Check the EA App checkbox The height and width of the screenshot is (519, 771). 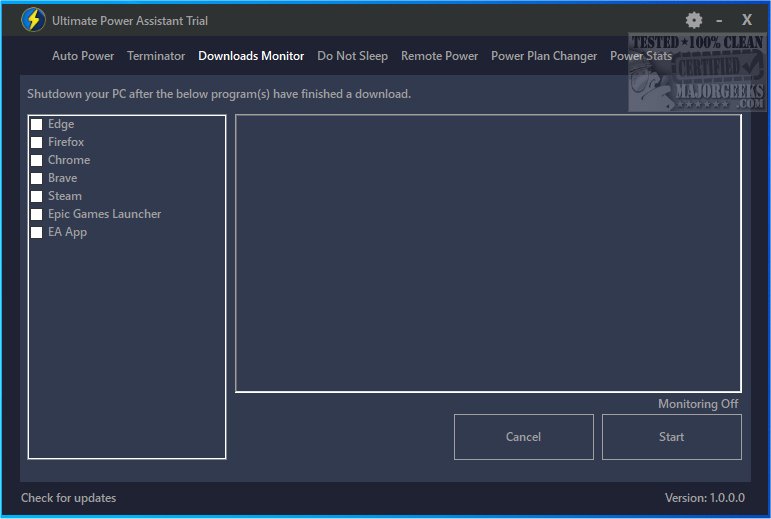pyautogui.click(x=37, y=232)
